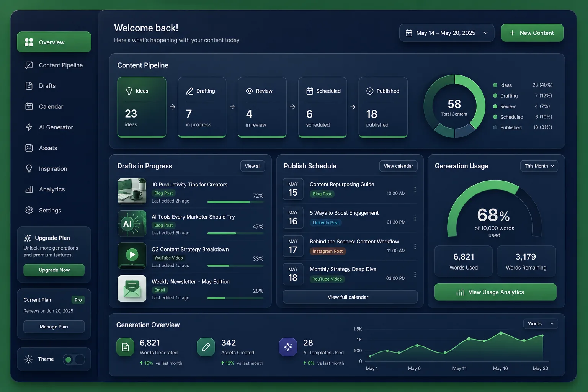The image size is (588, 392).
Task: Click the Upgrade Plan sparkle icon
Action: [28, 238]
